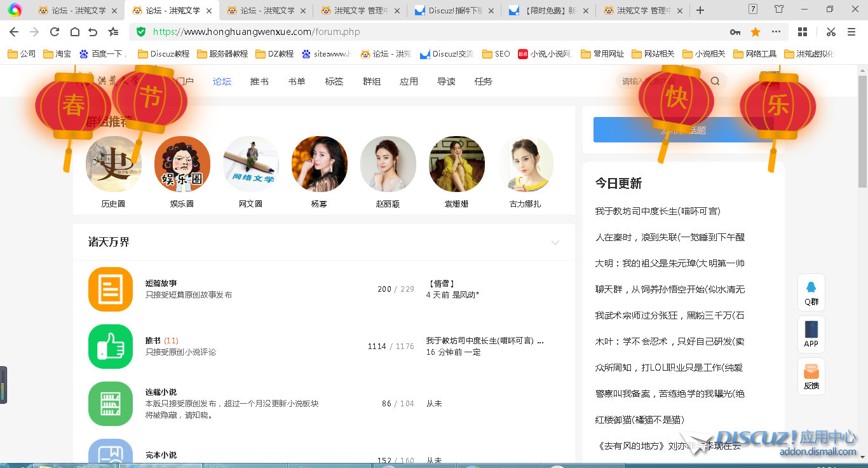Viewport: 868px width, 468px height.
Task: Click the orange bookmark star icon
Action: pos(756,32)
